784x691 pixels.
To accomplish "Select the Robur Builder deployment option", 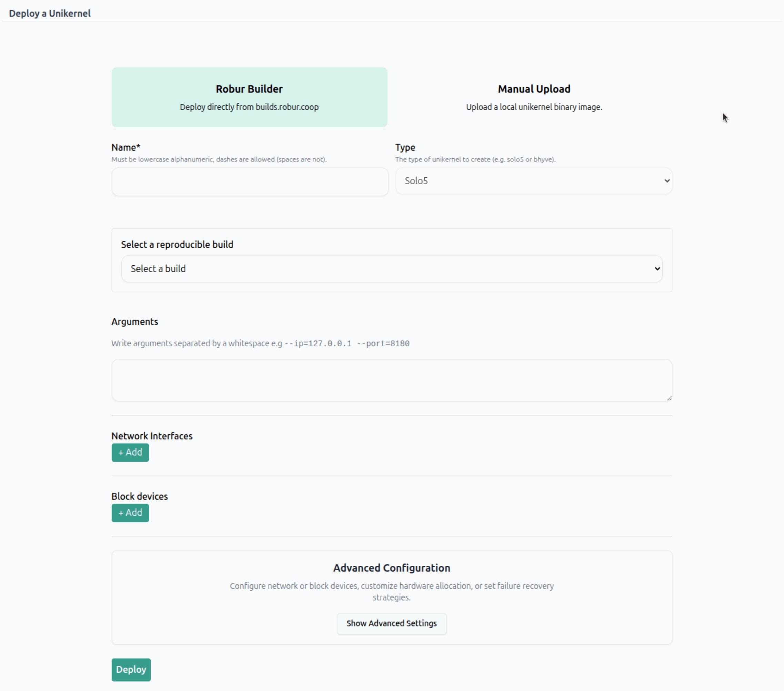I will pyautogui.click(x=249, y=97).
